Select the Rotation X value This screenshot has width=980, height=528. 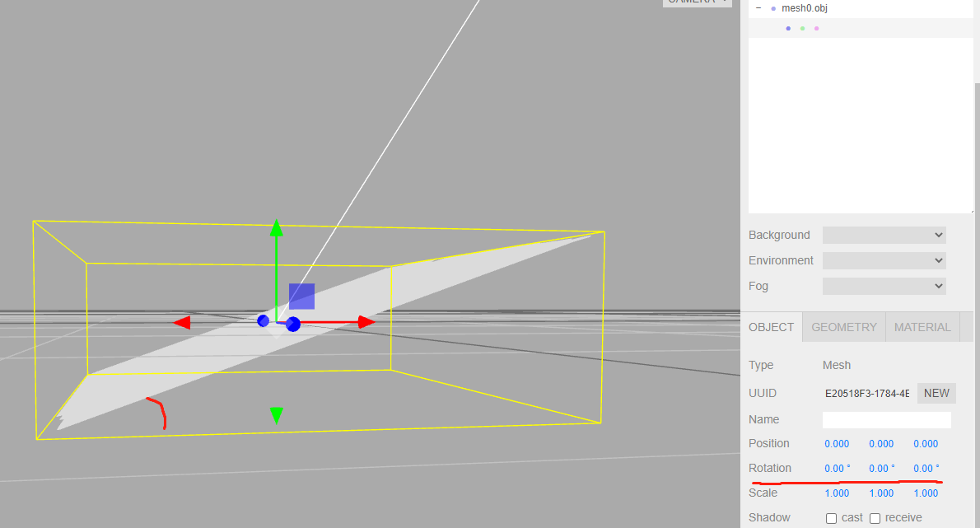point(837,468)
